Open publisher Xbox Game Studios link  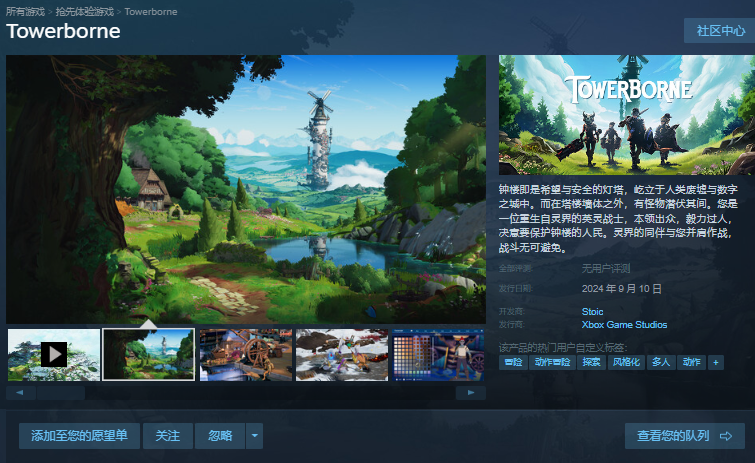[624, 325]
